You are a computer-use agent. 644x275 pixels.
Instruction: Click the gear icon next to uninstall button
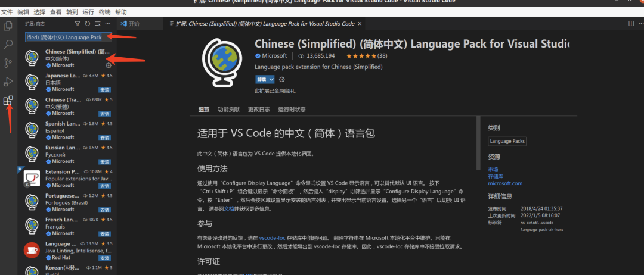click(x=281, y=80)
